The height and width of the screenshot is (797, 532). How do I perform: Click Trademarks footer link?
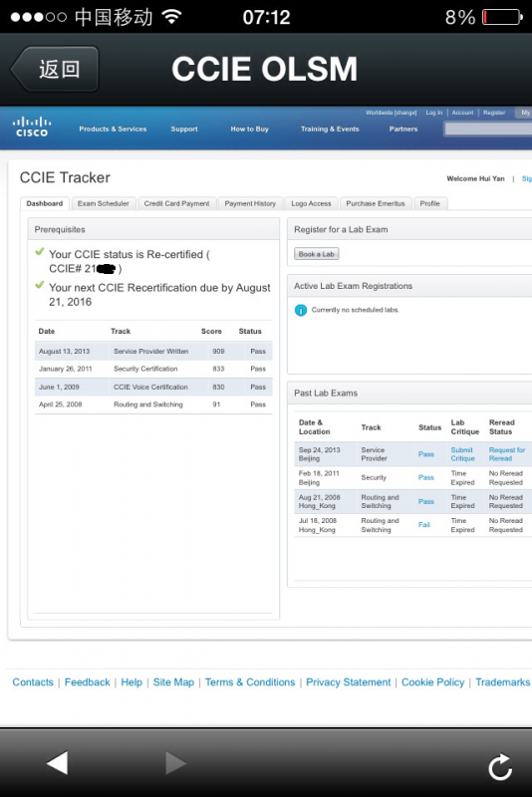pyautogui.click(x=503, y=682)
